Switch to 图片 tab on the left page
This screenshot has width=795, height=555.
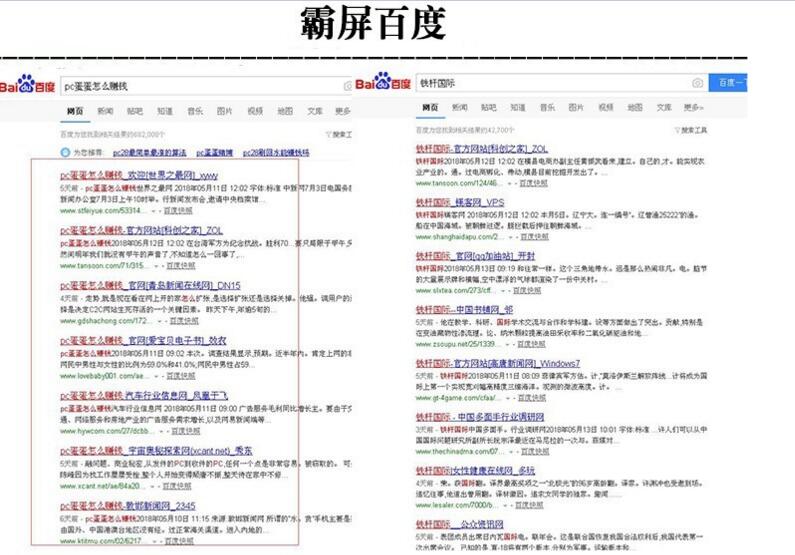coord(225,111)
